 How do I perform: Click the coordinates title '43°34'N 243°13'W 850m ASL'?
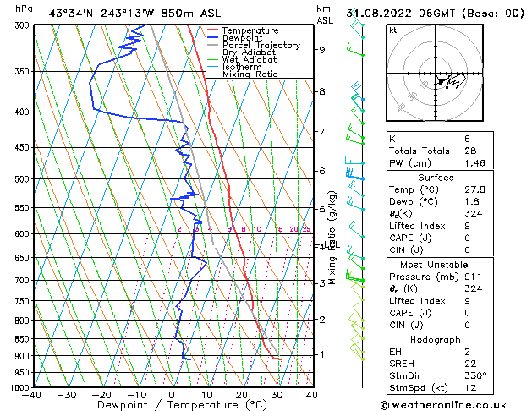(134, 14)
